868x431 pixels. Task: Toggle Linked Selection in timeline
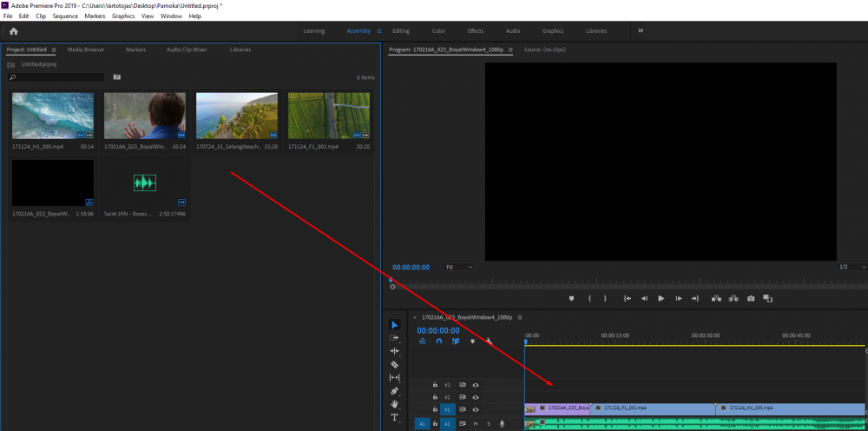point(456,341)
